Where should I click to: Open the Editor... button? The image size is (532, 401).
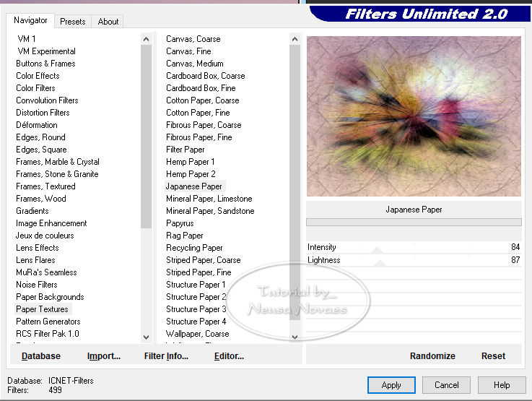pos(229,355)
